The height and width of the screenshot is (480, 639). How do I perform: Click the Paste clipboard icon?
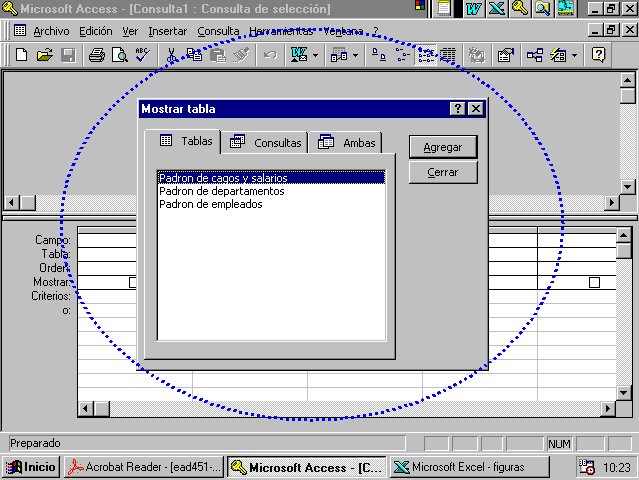point(218,55)
